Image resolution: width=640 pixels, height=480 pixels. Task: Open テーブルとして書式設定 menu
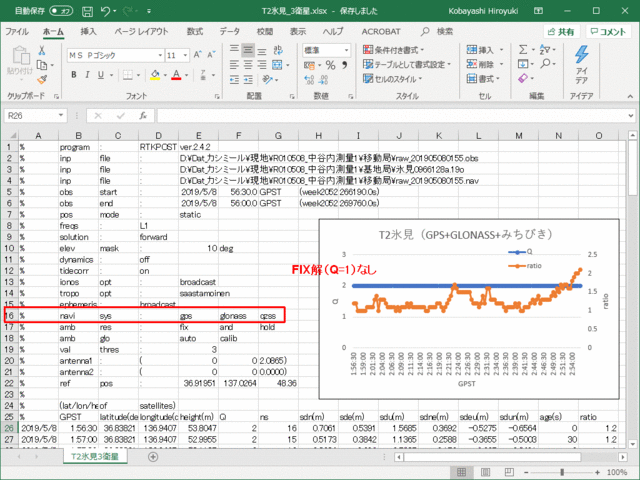point(407,64)
